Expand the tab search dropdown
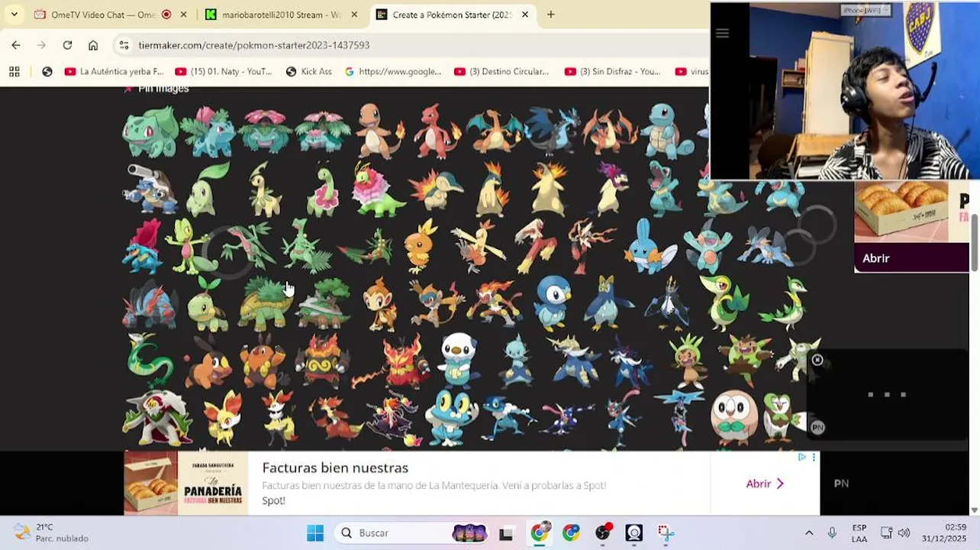This screenshot has width=980, height=550. click(x=14, y=15)
